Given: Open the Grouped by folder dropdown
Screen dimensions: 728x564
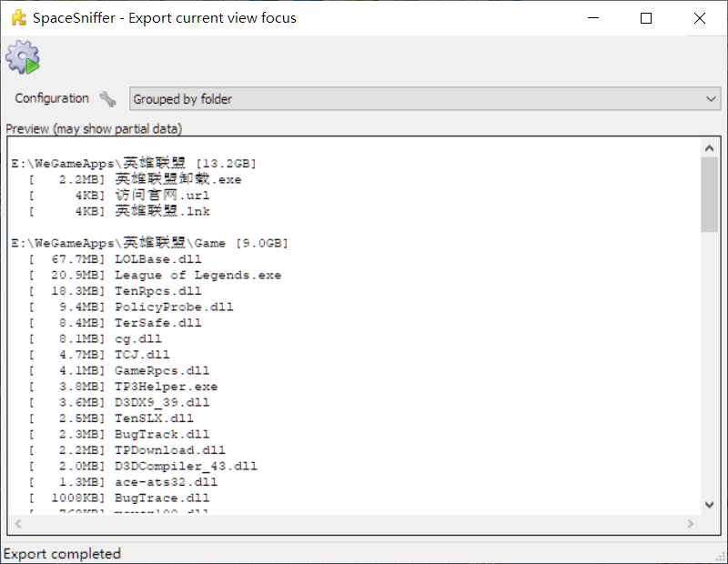Looking at the screenshot, I should click(x=425, y=99).
